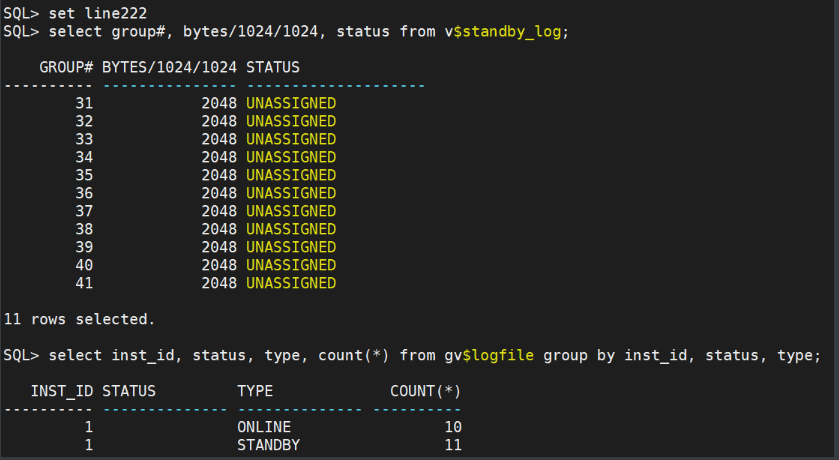Click the TYPE column header
This screenshot has height=460, width=839.
click(x=254, y=391)
